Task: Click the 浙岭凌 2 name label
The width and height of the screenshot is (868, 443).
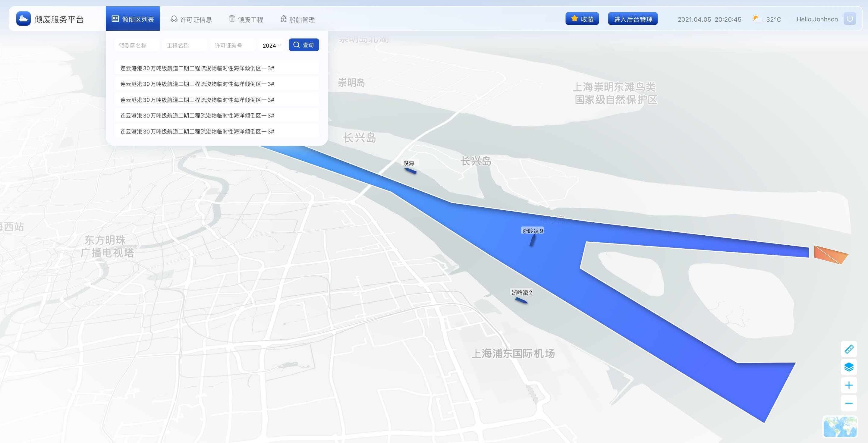Action: point(522,292)
